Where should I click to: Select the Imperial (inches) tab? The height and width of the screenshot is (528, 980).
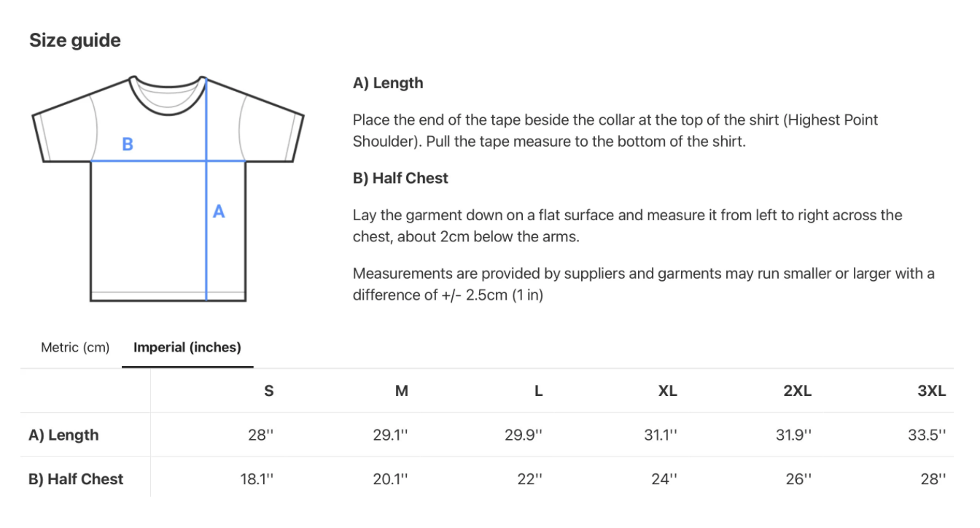pyautogui.click(x=187, y=347)
